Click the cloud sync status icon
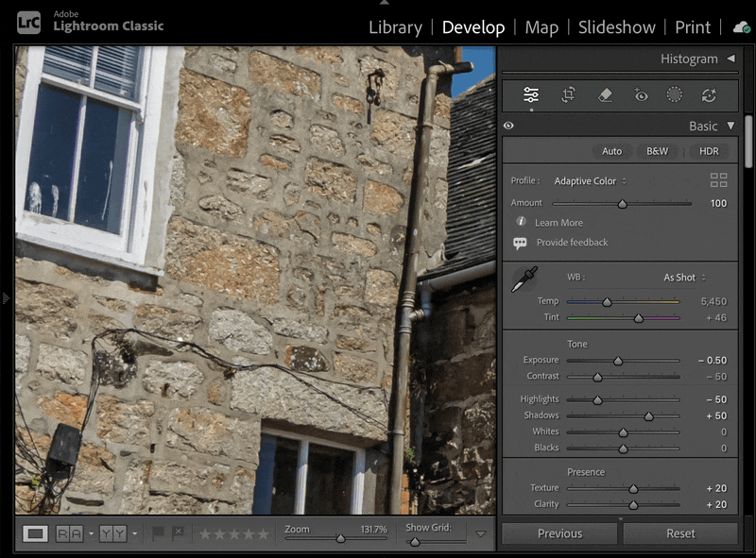Viewport: 756px width, 558px height. [x=742, y=27]
